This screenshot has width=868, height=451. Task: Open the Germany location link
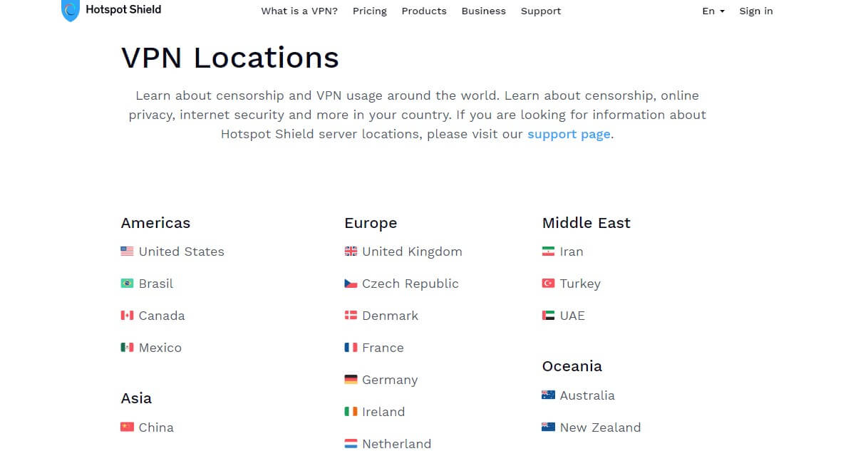pos(390,380)
